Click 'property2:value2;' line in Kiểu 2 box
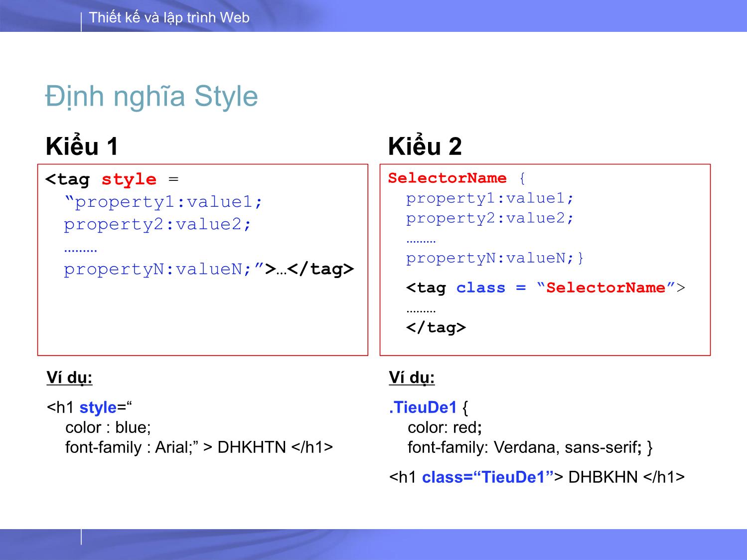Screen dimensions: 747x560 coord(490,218)
